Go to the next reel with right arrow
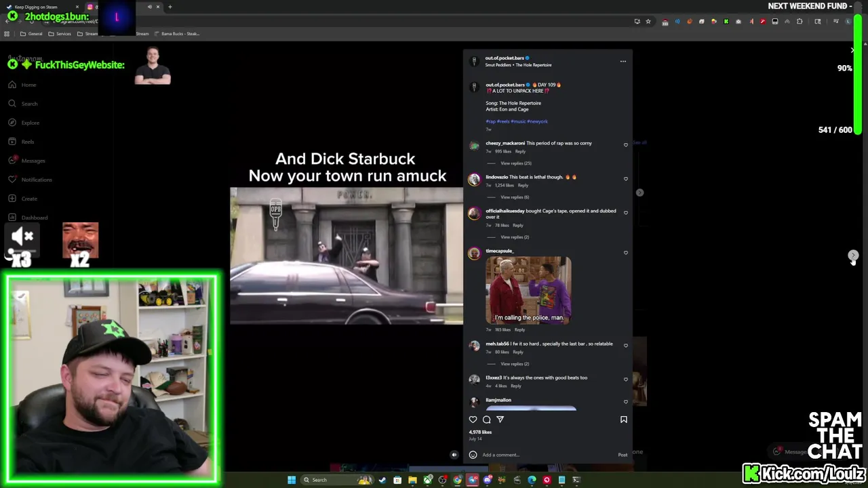This screenshot has height=488, width=868. click(853, 256)
